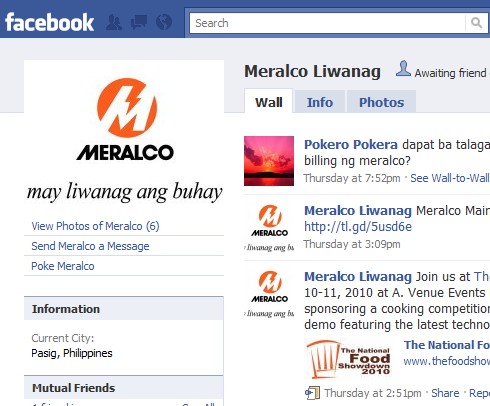The width and height of the screenshot is (490, 406).
Task: Focus the Search input field
Action: (x=327, y=23)
